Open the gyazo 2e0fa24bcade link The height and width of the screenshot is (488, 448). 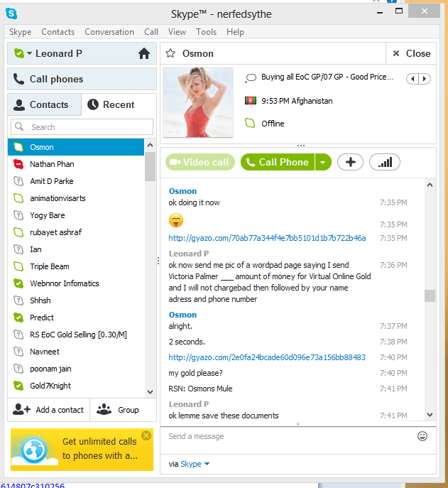pos(267,357)
